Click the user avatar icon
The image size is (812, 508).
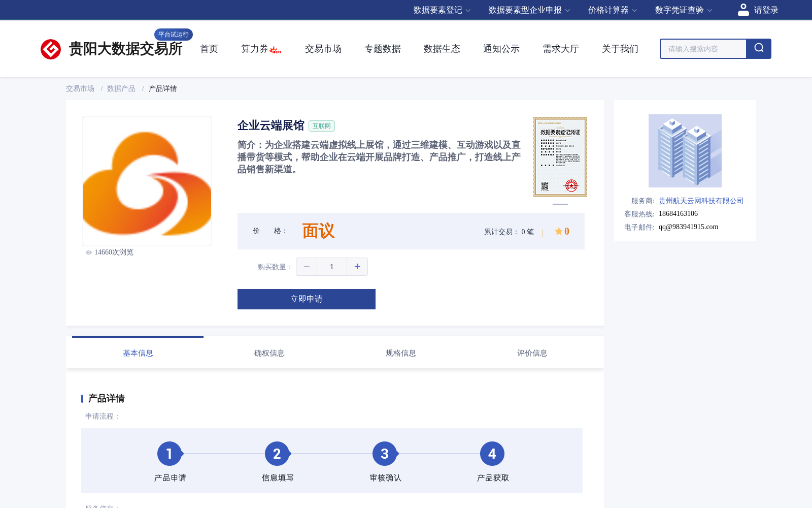(743, 10)
